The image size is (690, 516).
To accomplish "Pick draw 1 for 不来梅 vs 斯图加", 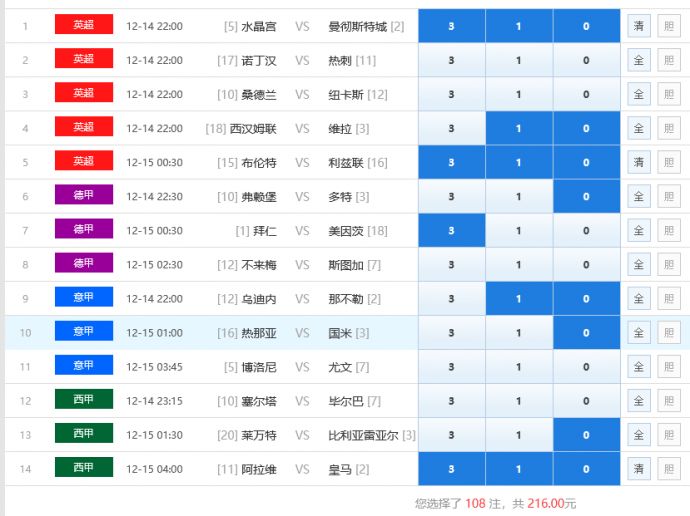I will tap(518, 265).
